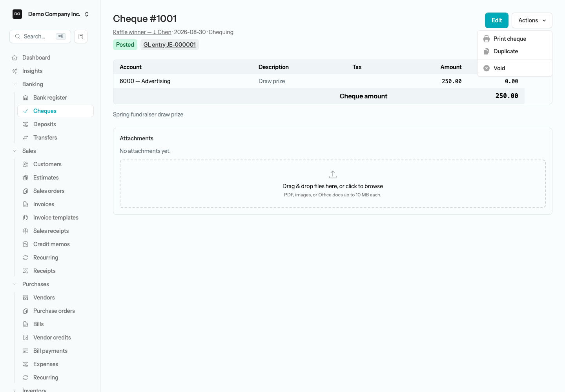Click the upload arrow icon in Attachments
Screen dimensions: 565x392
pyautogui.click(x=333, y=174)
